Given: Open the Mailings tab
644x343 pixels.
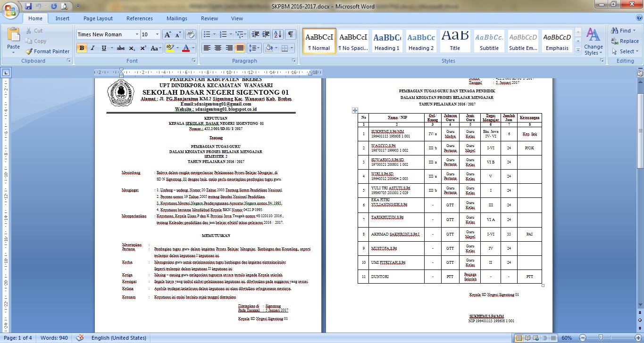Looking at the screenshot, I should coord(177,18).
